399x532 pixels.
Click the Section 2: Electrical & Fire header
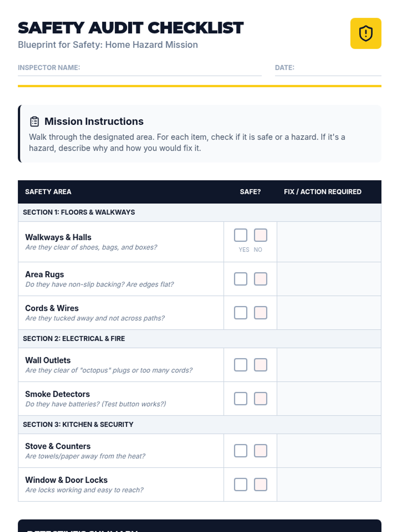tap(74, 339)
